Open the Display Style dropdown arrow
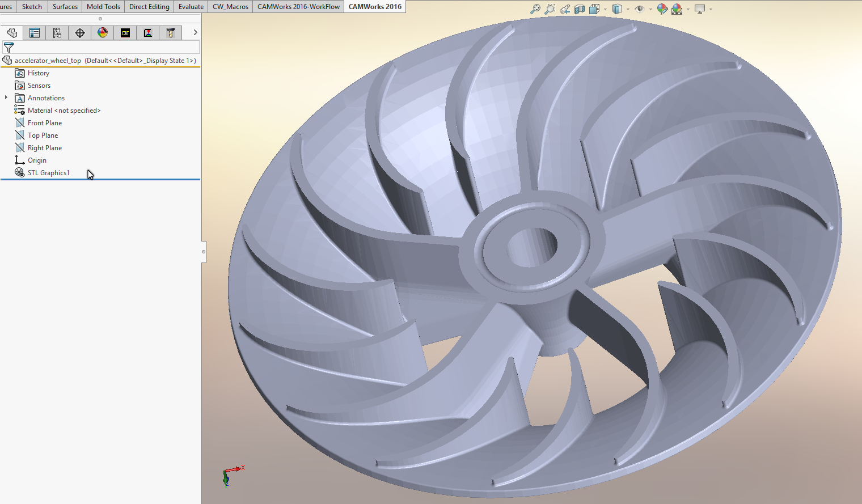The width and height of the screenshot is (862, 504). [x=628, y=9]
